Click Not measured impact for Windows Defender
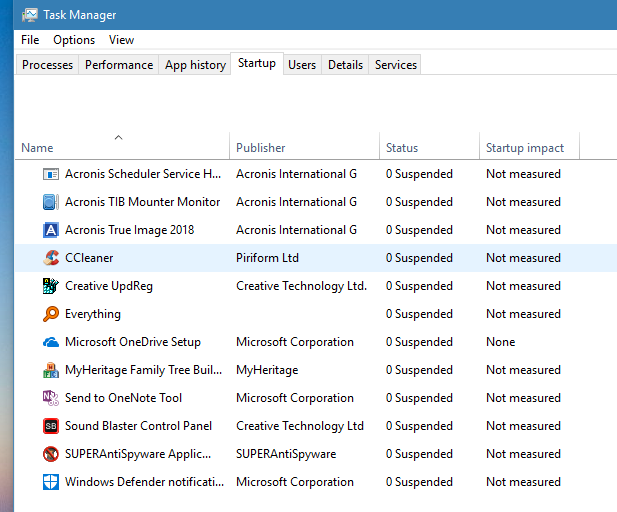 [x=523, y=482]
